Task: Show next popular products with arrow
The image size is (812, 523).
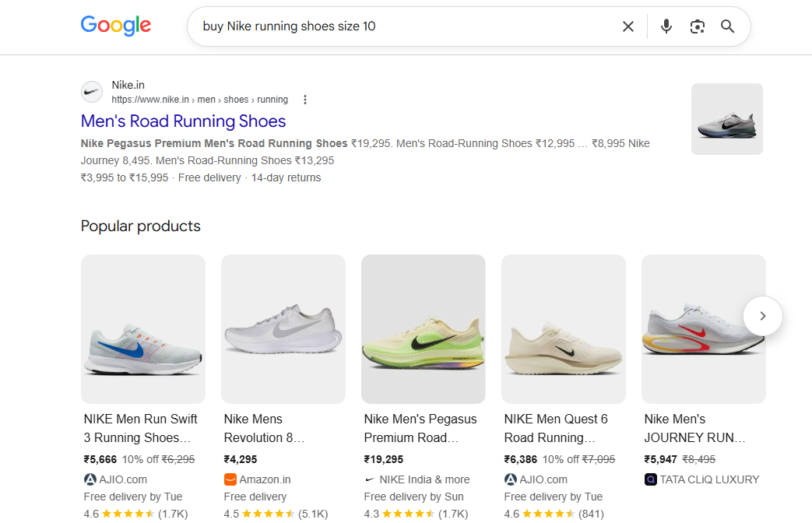Action: (x=762, y=316)
